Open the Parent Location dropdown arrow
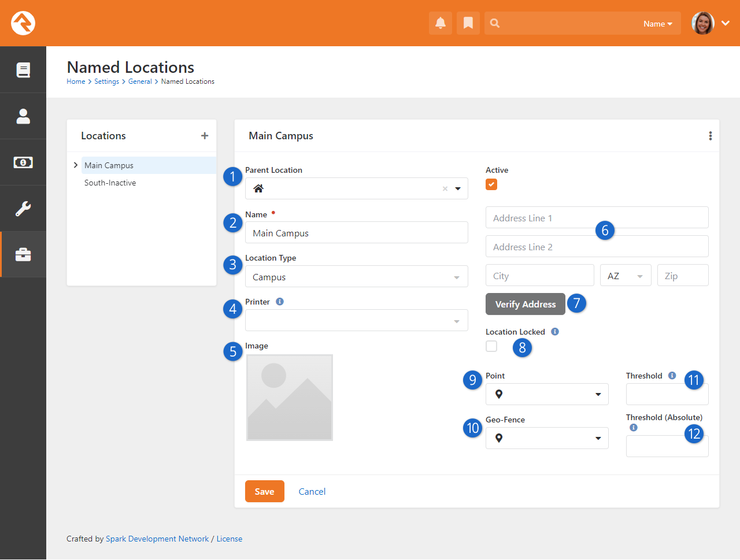740x560 pixels. [458, 188]
